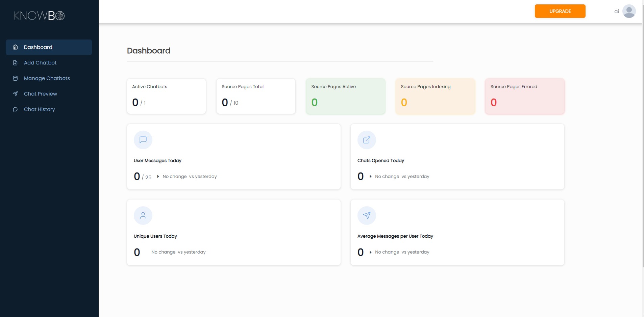Image resolution: width=644 pixels, height=317 pixels.
Task: Select the green Source Pages Active card
Action: point(345,96)
